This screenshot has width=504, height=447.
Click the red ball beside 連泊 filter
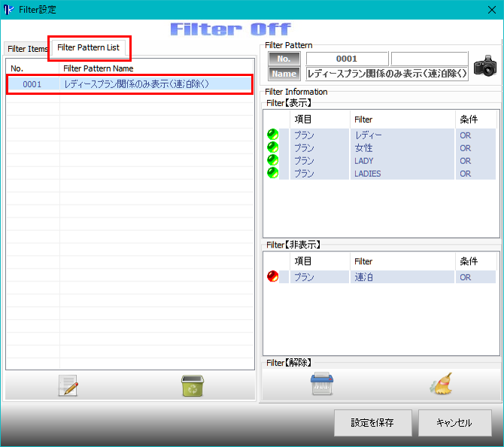pos(272,277)
